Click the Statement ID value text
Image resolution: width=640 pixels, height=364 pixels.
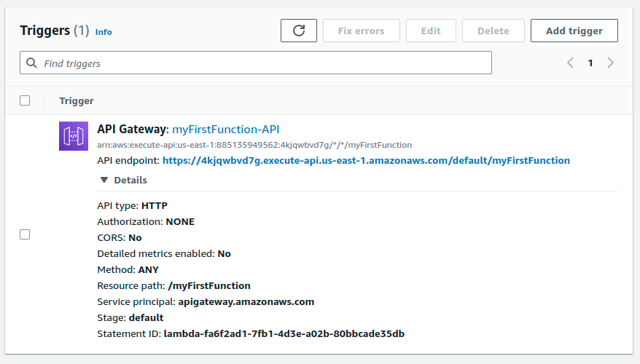[x=284, y=333]
